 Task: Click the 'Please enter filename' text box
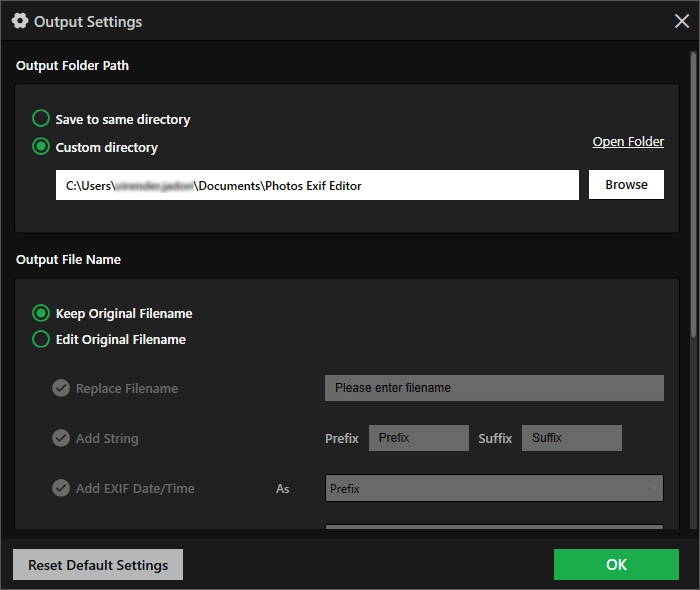[x=494, y=388]
